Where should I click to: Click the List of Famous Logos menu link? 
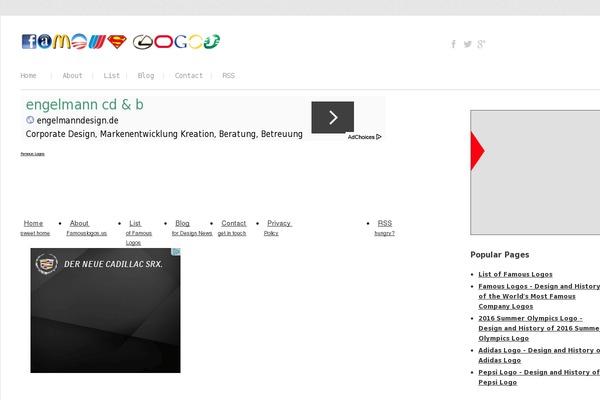[139, 232]
